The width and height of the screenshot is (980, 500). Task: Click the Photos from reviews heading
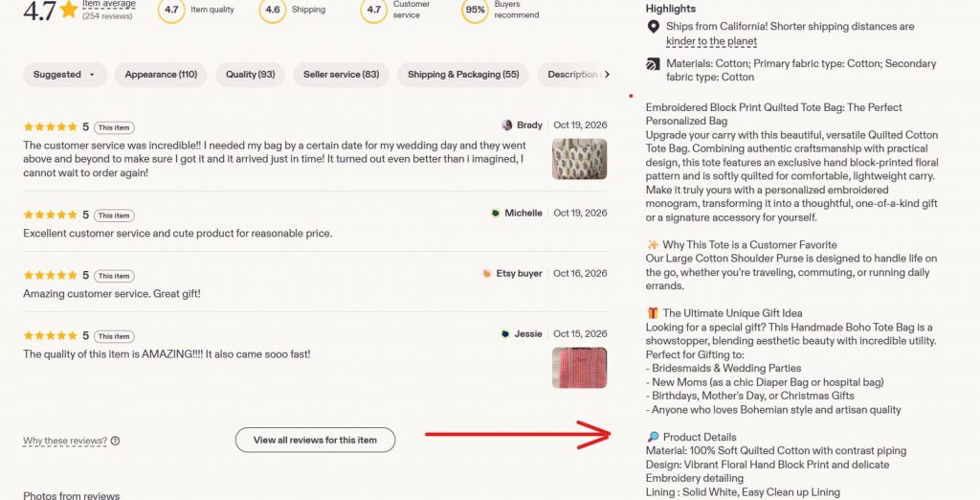point(71,495)
